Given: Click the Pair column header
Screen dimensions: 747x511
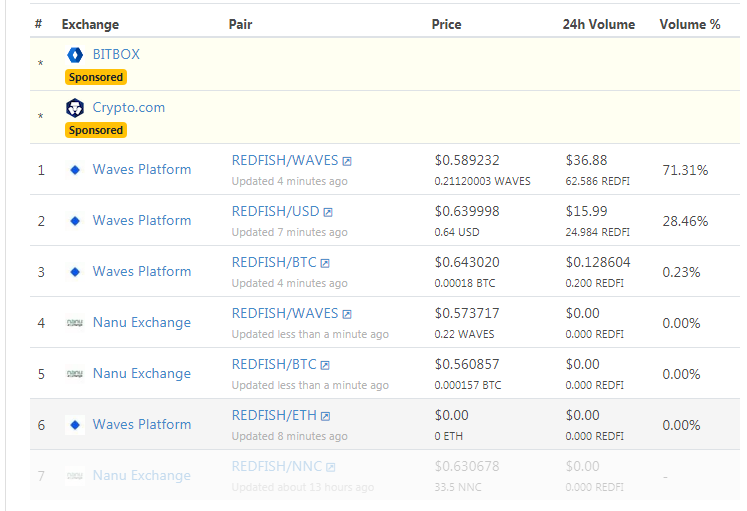Looking at the screenshot, I should [240, 24].
